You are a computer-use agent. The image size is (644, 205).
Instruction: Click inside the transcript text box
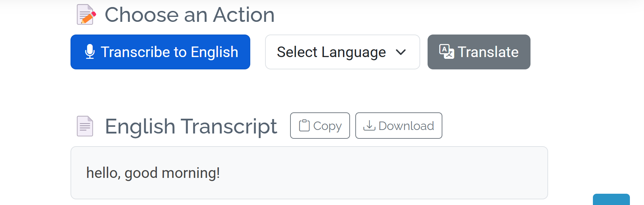[x=309, y=173]
